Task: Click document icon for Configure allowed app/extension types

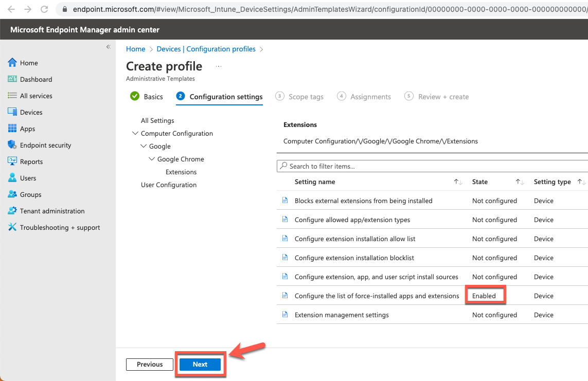Action: 285,220
